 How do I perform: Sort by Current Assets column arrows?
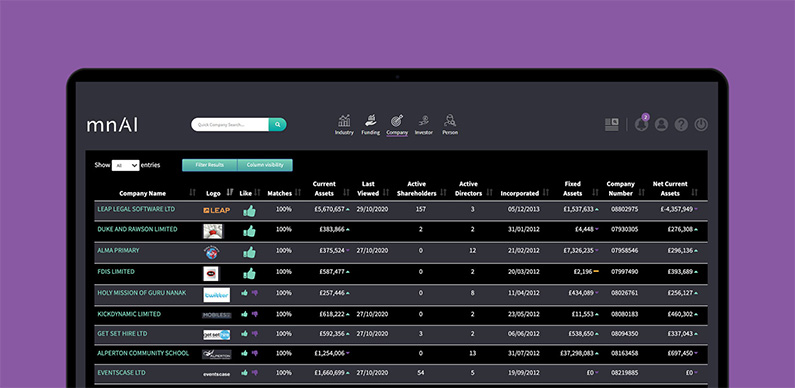pyautogui.click(x=346, y=193)
